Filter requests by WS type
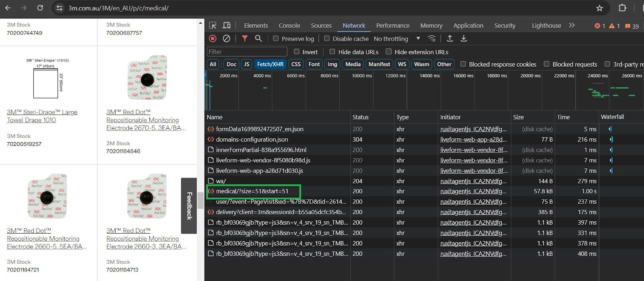Viewport: 644px width, 281px height. pyautogui.click(x=402, y=64)
